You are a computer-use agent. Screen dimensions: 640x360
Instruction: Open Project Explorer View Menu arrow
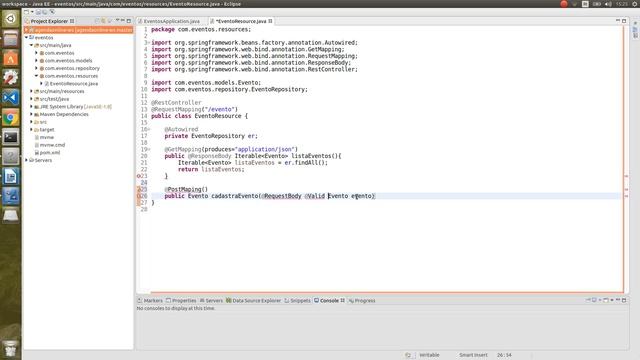pos(118,21)
